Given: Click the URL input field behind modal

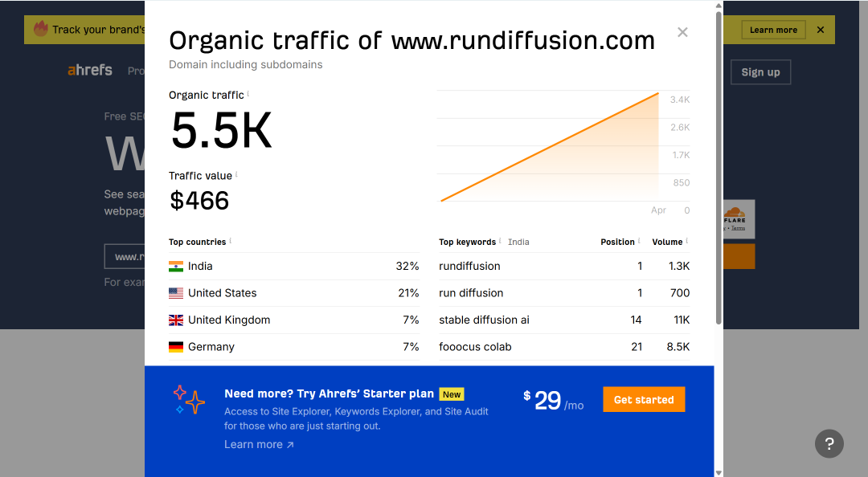Looking at the screenshot, I should click(125, 257).
